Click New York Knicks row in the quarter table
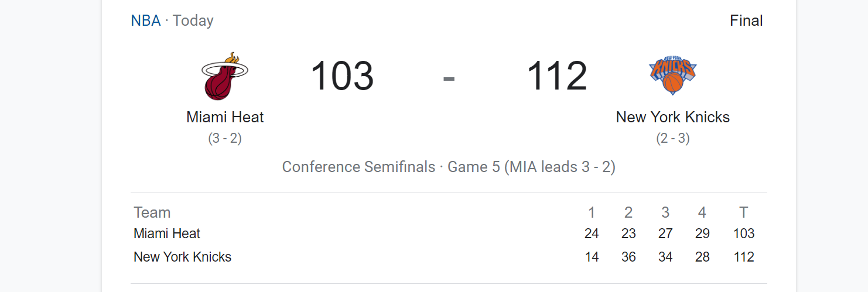This screenshot has height=292, width=868. tap(449, 257)
